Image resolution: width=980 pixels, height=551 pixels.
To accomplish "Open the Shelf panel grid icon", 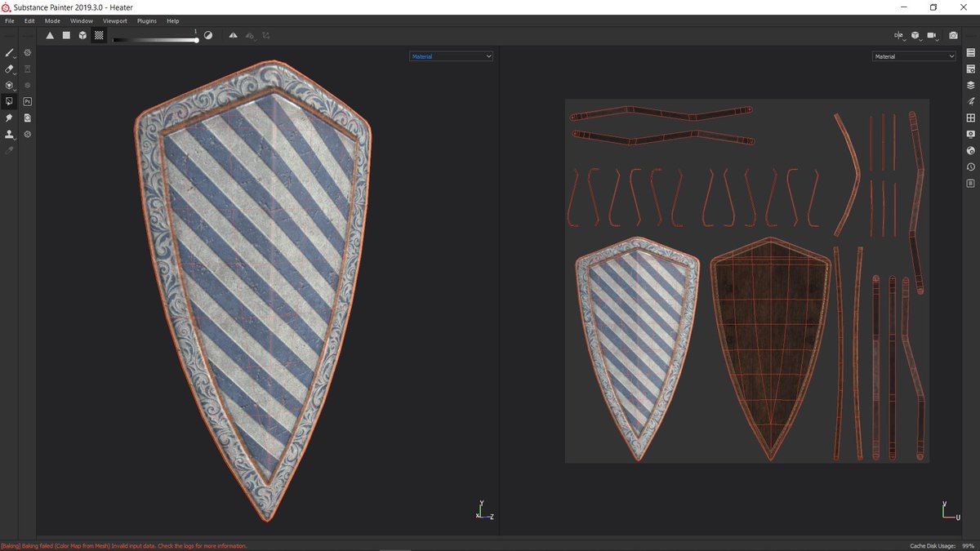I will [x=971, y=118].
